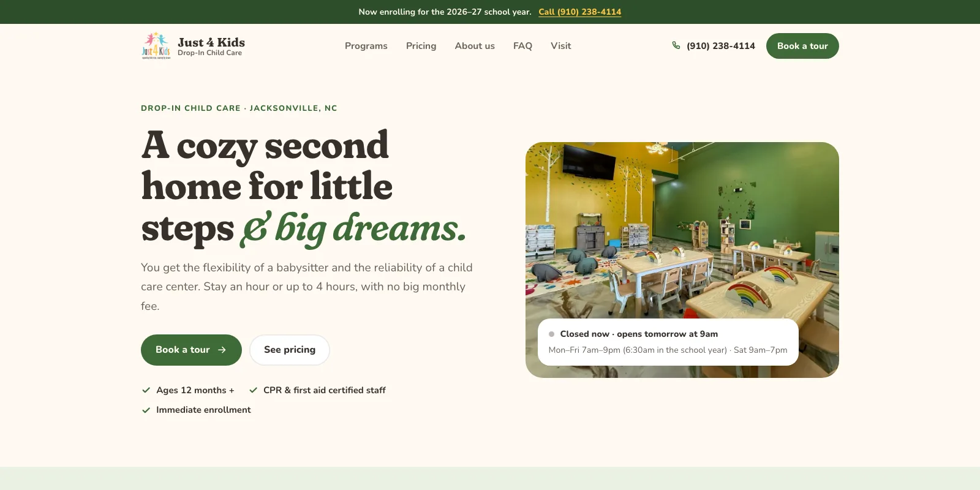Click the arrow icon in hero Book a tour
The width and height of the screenshot is (980, 490).
(x=222, y=350)
